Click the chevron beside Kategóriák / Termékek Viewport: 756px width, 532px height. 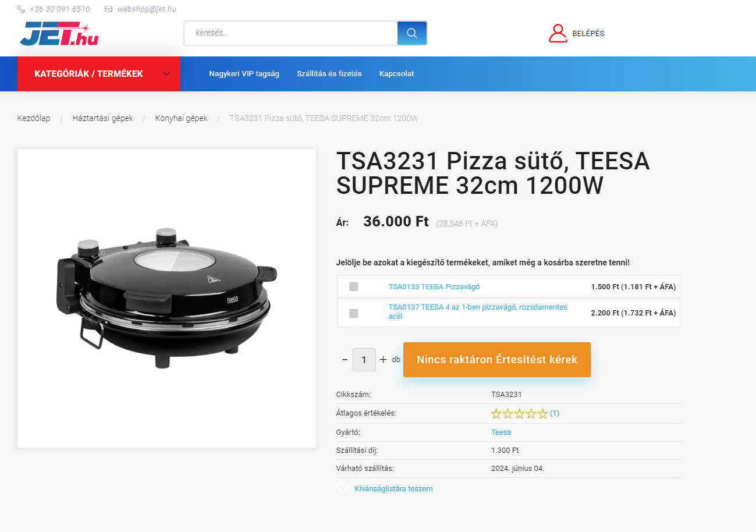tap(166, 74)
